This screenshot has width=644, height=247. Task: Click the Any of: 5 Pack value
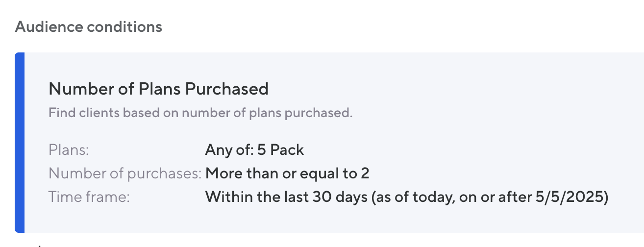(254, 149)
